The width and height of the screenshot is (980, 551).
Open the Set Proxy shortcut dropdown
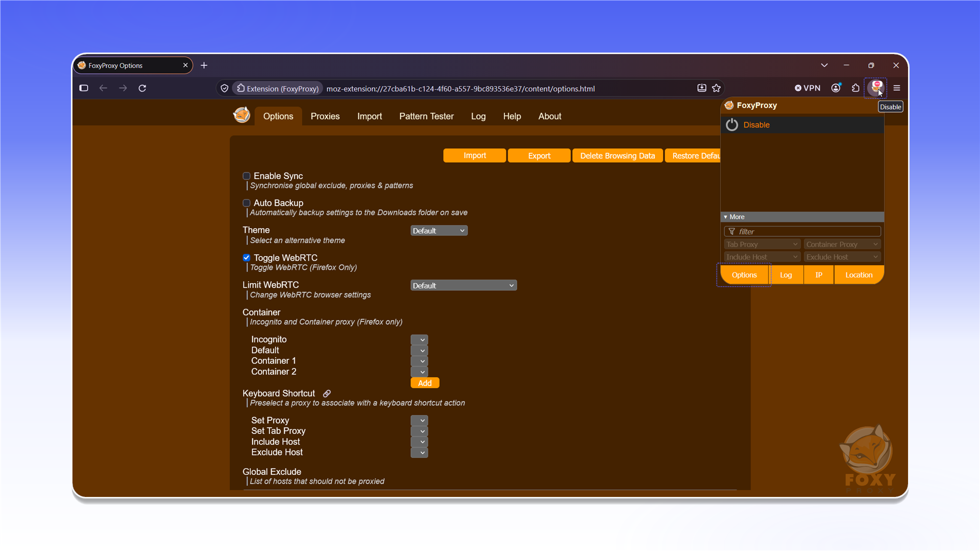pyautogui.click(x=419, y=420)
